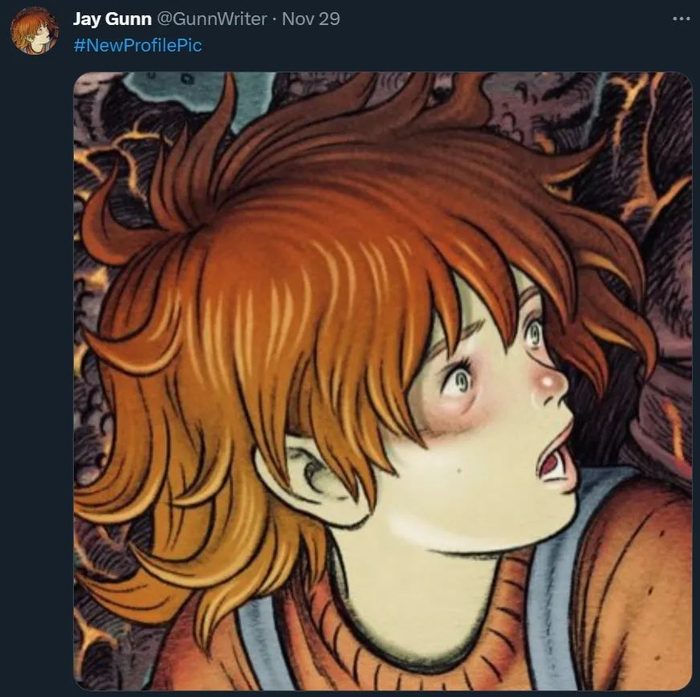Click the character's blushing cheek

[x=470, y=410]
